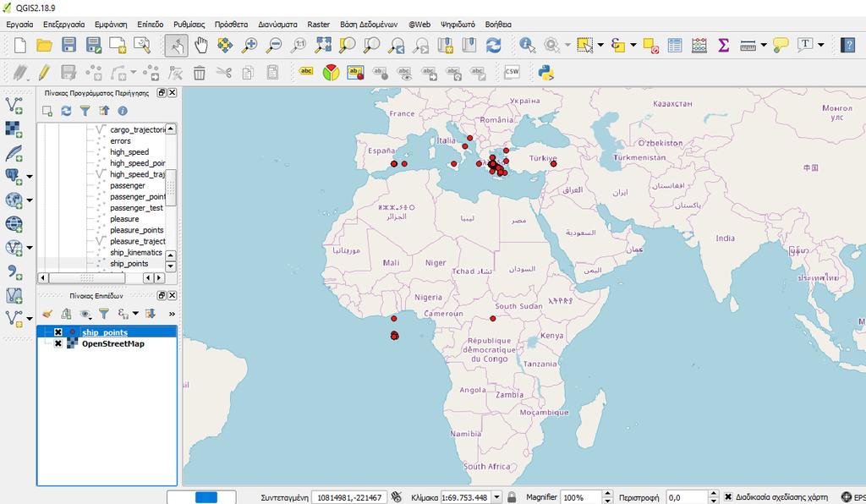Screen dimensions: 866x504
Task: Expand the Select Features tool dropdown arrow
Action: [x=600, y=45]
